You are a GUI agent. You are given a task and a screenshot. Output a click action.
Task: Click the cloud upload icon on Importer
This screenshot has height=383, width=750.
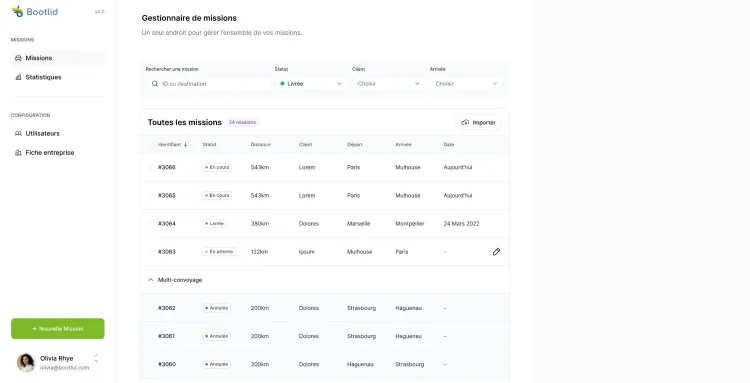[x=465, y=122]
